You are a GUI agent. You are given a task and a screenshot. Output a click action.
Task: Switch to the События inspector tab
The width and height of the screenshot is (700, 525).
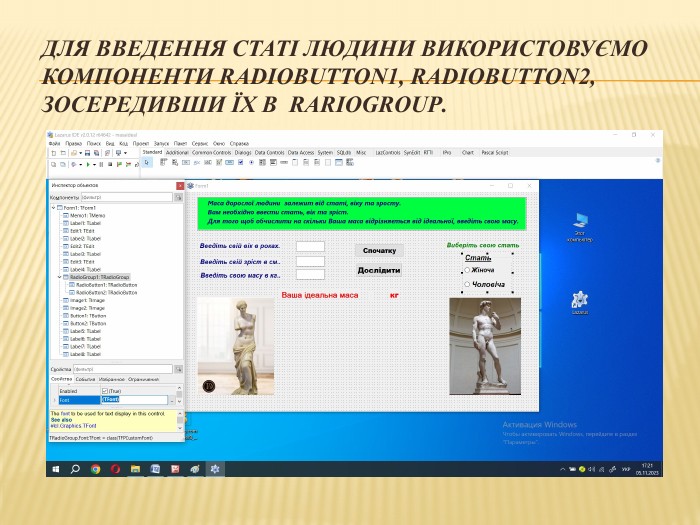[x=85, y=379]
